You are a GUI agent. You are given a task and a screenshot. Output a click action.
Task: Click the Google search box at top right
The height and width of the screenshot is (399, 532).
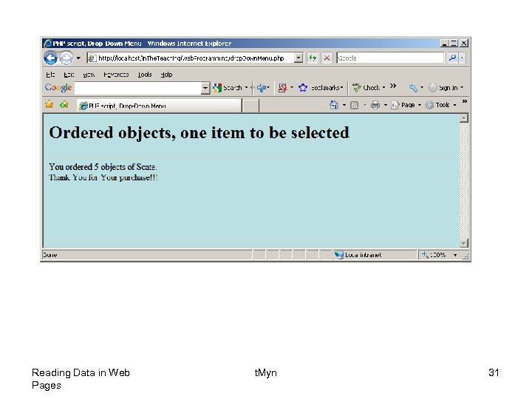point(390,58)
